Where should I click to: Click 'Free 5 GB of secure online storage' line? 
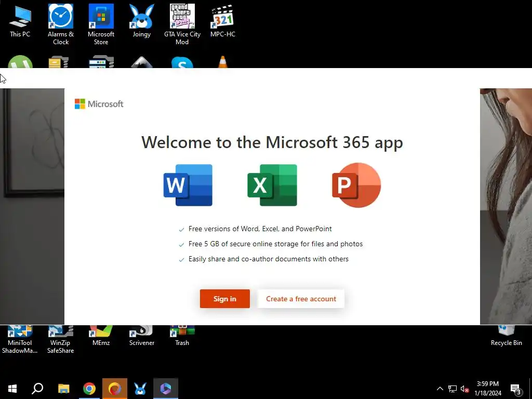[x=275, y=244]
